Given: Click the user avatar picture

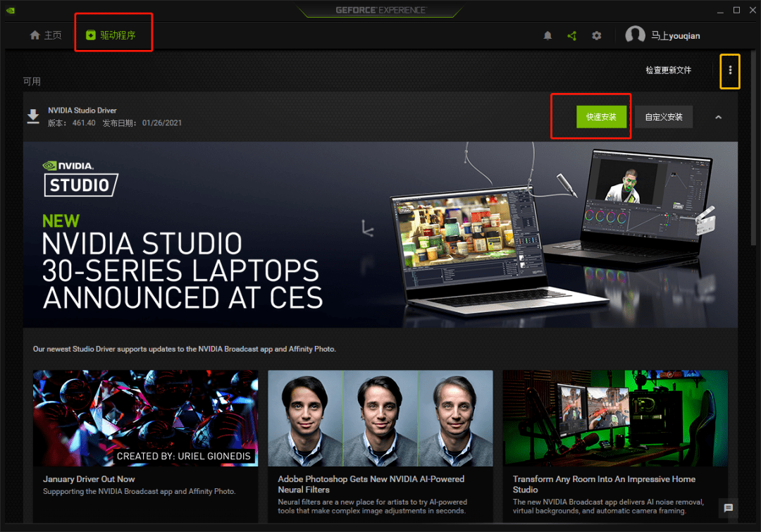Looking at the screenshot, I should pos(635,35).
